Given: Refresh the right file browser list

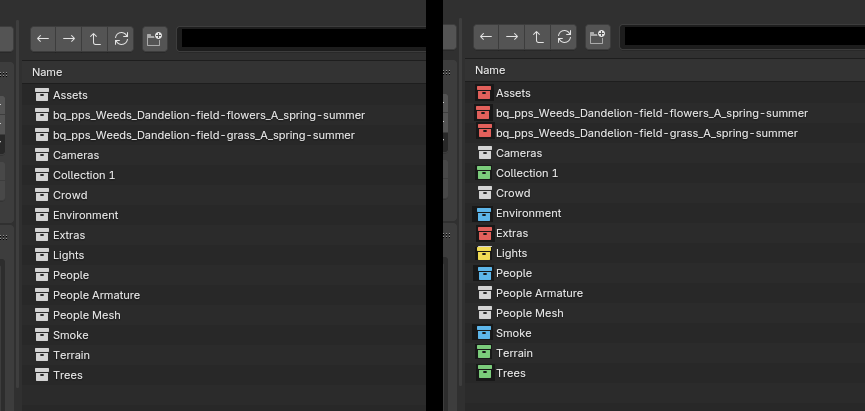Looking at the screenshot, I should pyautogui.click(x=564, y=37).
